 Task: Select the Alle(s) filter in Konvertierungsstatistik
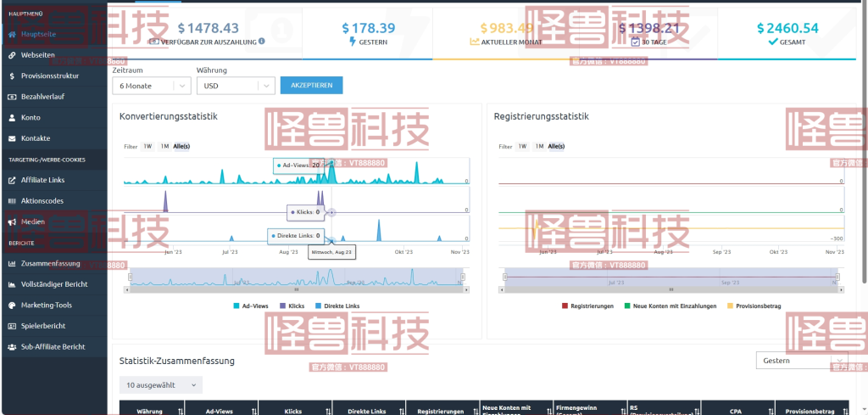point(181,147)
